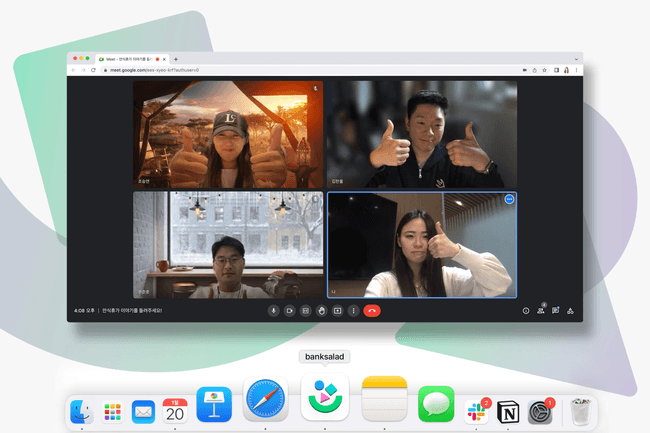Open the Meet activities panel

[x=570, y=311]
